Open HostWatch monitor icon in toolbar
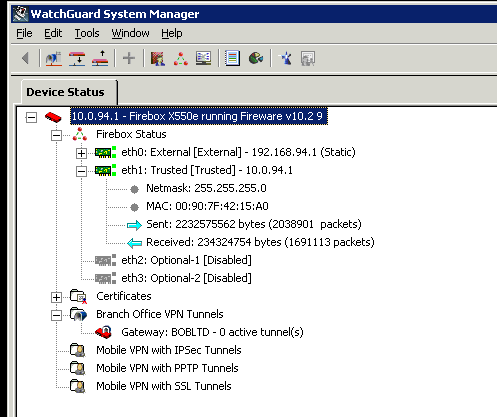 tap(203, 59)
